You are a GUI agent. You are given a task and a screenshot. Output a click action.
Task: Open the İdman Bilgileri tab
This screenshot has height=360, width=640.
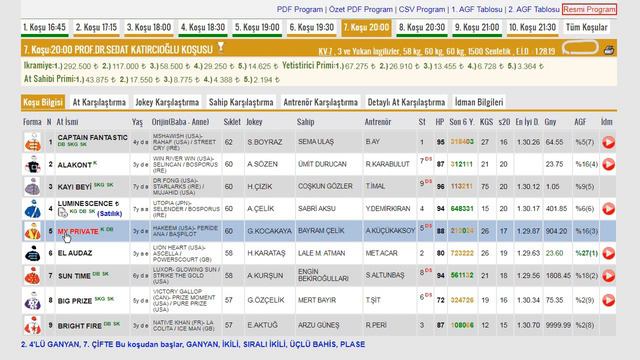479,102
